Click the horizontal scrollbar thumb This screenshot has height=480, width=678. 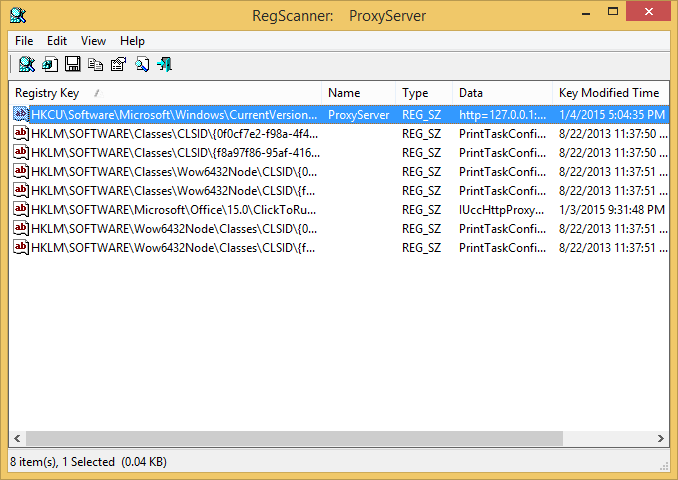(x=294, y=438)
